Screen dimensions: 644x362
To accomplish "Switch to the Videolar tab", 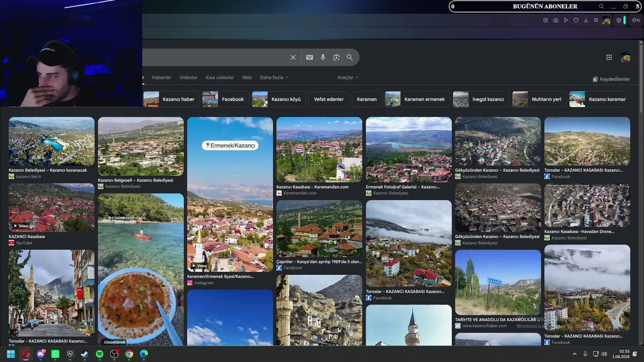I will [189, 77].
